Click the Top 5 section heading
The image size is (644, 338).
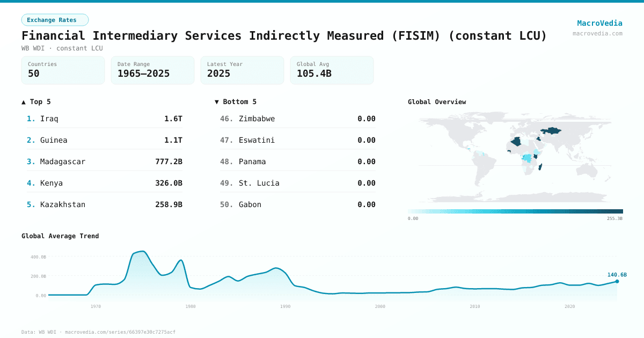[x=36, y=101]
